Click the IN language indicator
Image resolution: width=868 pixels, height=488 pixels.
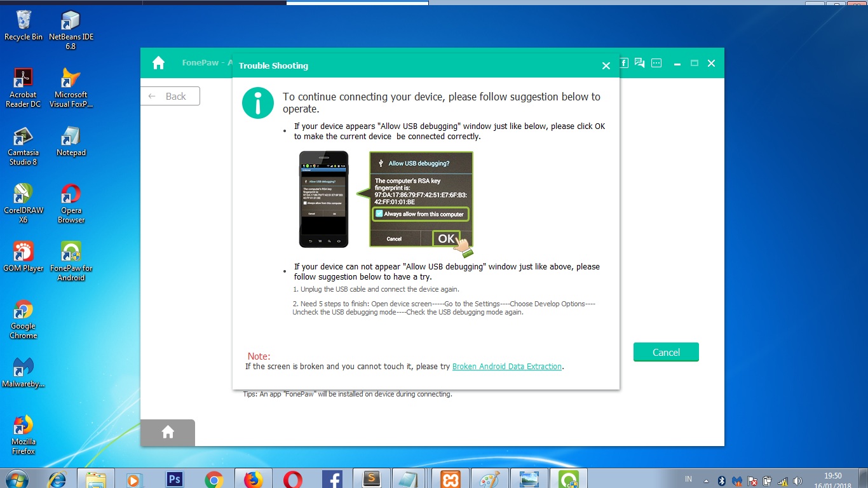[x=689, y=479]
